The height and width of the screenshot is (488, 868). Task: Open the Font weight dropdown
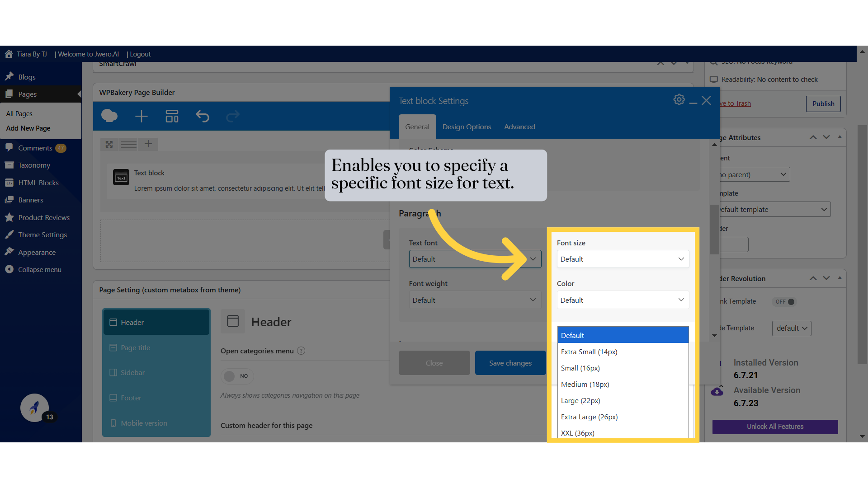pyautogui.click(x=474, y=300)
